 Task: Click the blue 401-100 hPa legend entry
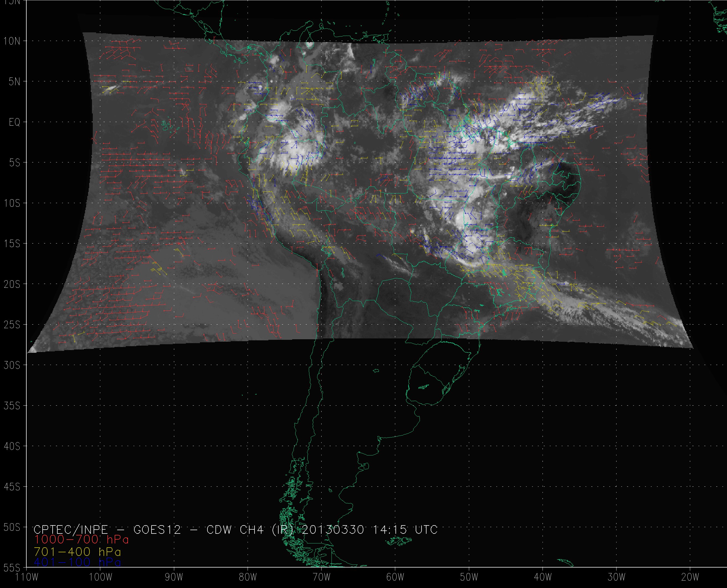[77, 562]
